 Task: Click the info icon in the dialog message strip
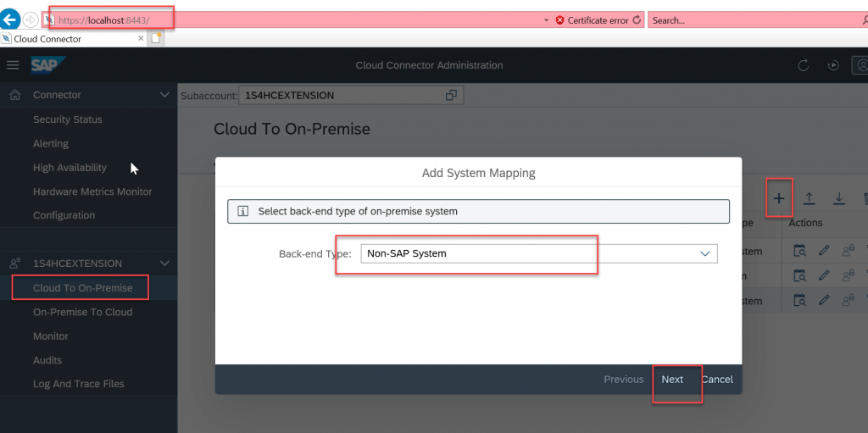pos(242,211)
